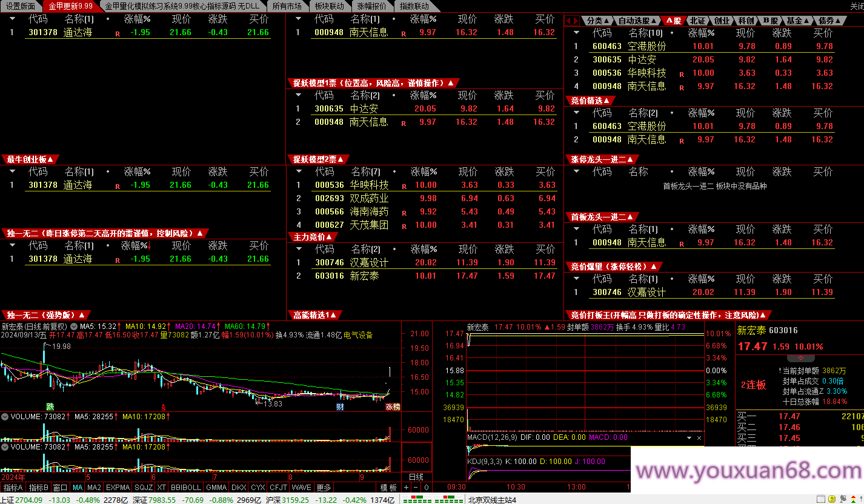Click the 更多 indicators button
This screenshot has width=864, height=504.
tap(324, 488)
